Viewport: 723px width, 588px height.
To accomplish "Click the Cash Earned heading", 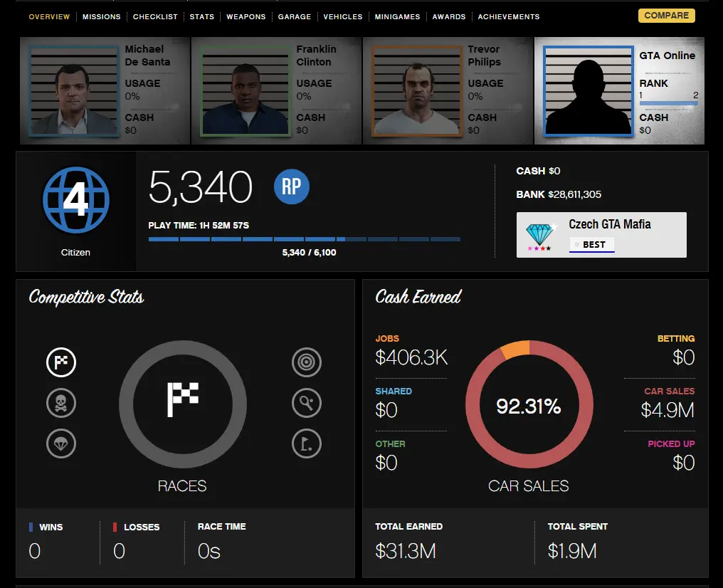I will click(418, 297).
